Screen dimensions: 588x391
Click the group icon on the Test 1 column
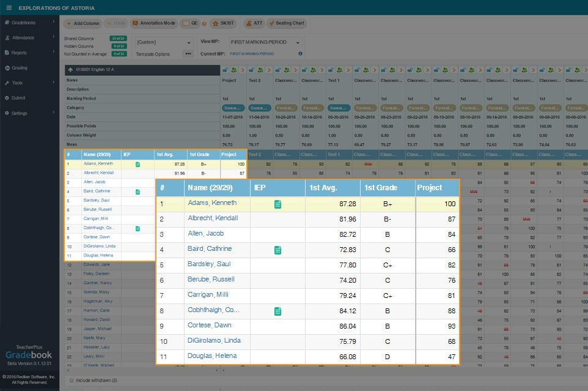[339, 70]
